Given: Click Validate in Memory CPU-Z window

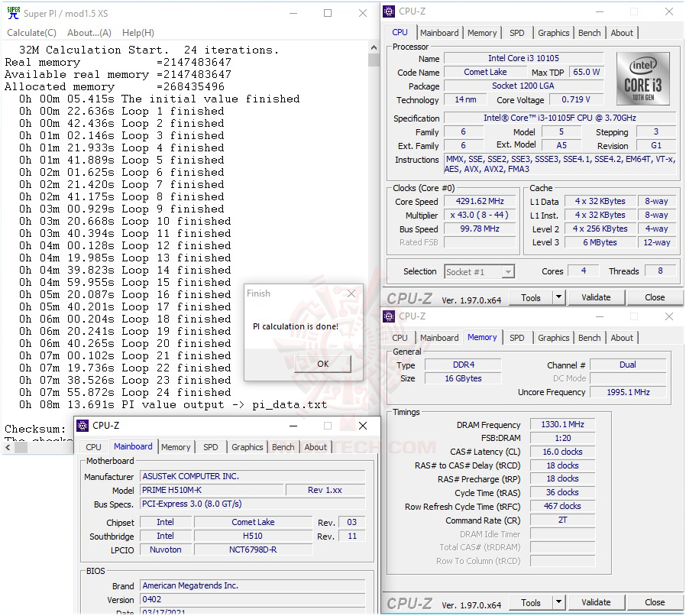Looking at the screenshot, I should point(596,602).
